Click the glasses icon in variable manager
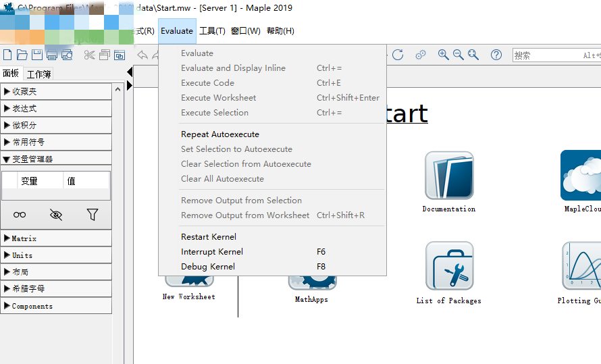Screen dimensions: 601x364 [20, 215]
